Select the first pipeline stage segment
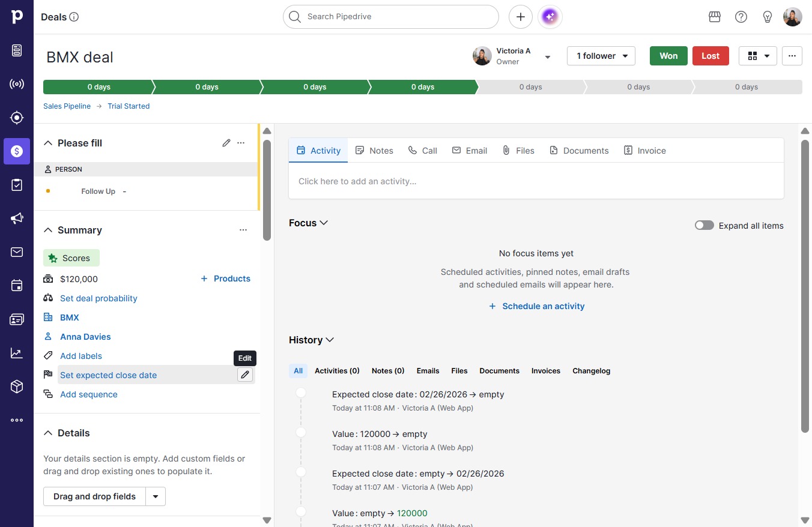The height and width of the screenshot is (527, 812). 98,87
